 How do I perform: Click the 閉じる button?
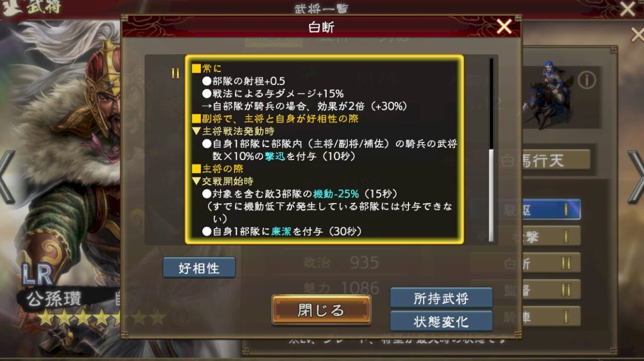321,310
